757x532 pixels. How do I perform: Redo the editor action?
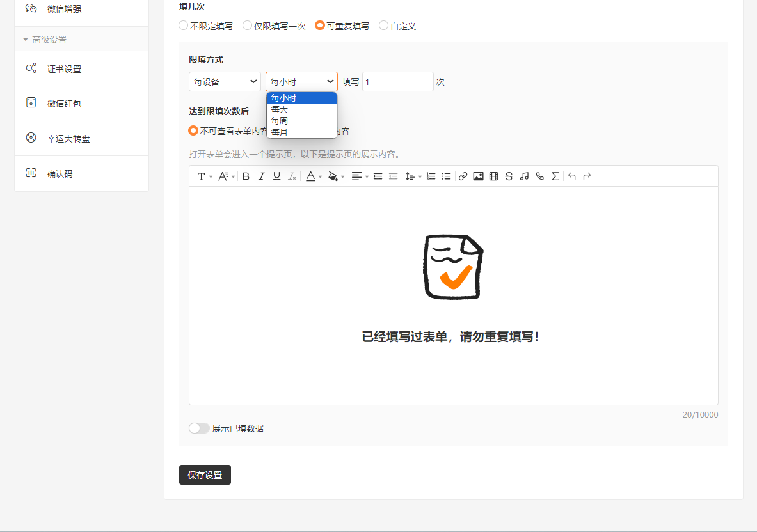click(587, 176)
